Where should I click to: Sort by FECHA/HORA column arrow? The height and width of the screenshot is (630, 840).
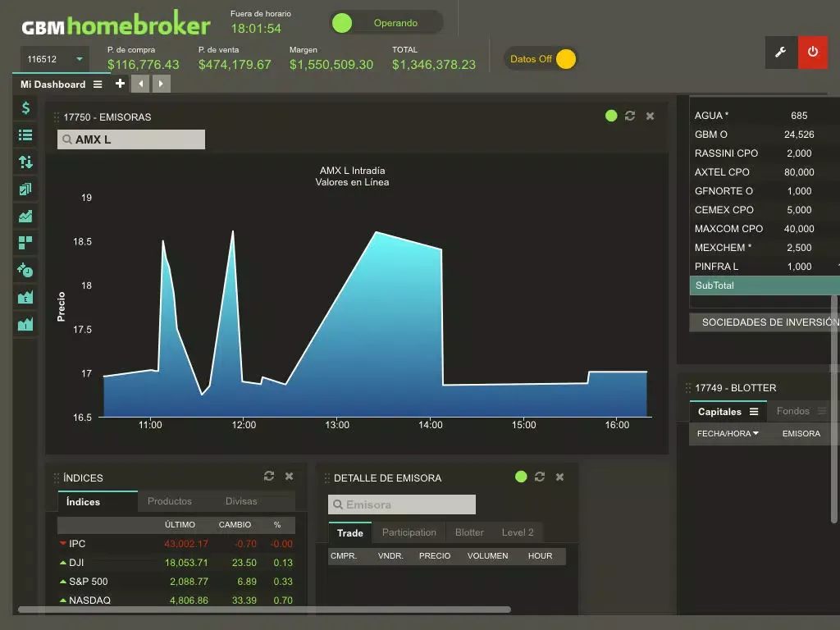click(x=756, y=433)
